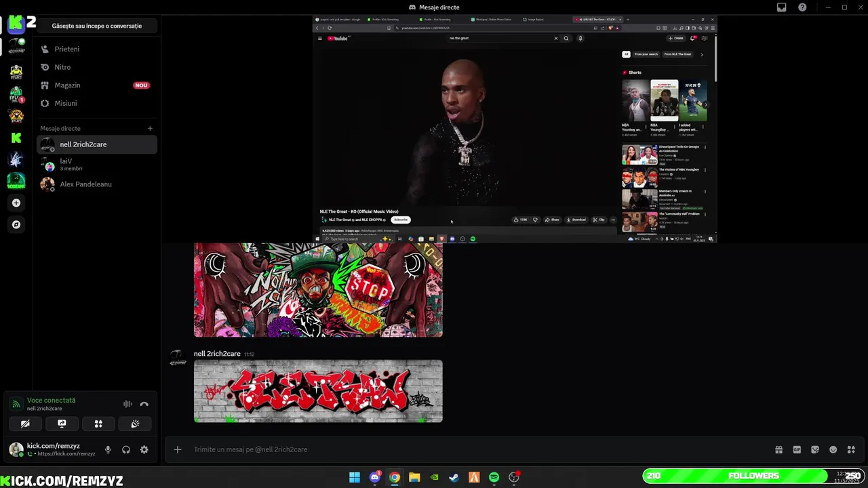Viewport: 868px width, 488px height.
Task: Open Magazin shop
Action: click(x=96, y=85)
